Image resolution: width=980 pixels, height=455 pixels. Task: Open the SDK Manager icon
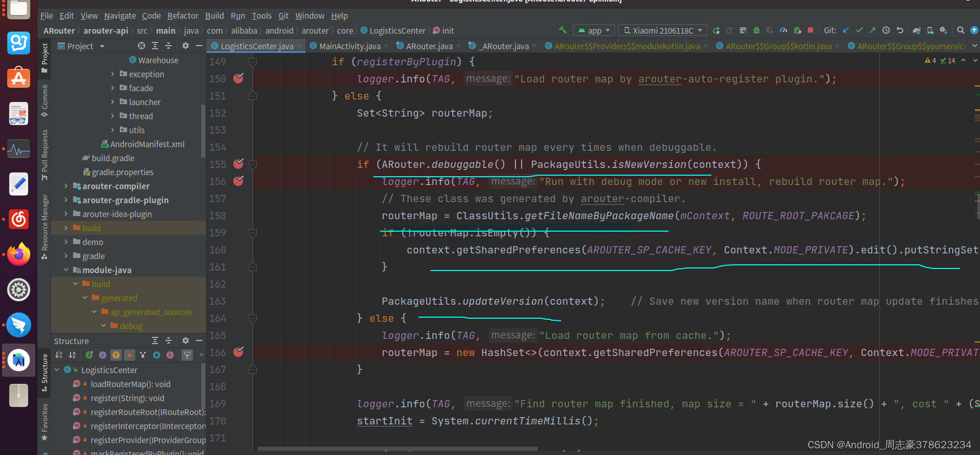pos(944,31)
